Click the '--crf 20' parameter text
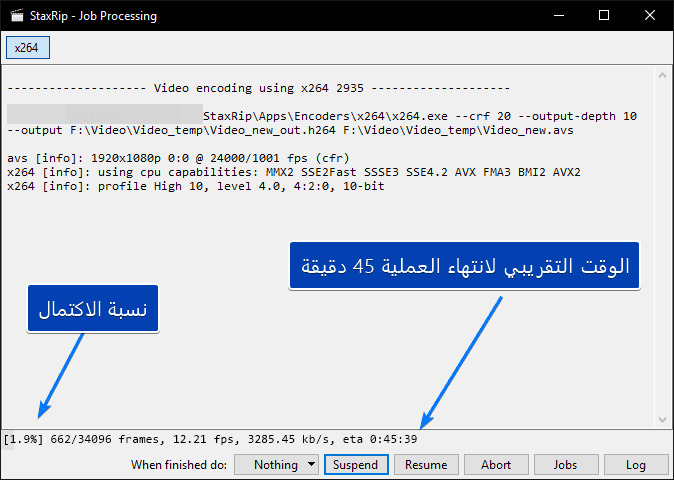 483,116
